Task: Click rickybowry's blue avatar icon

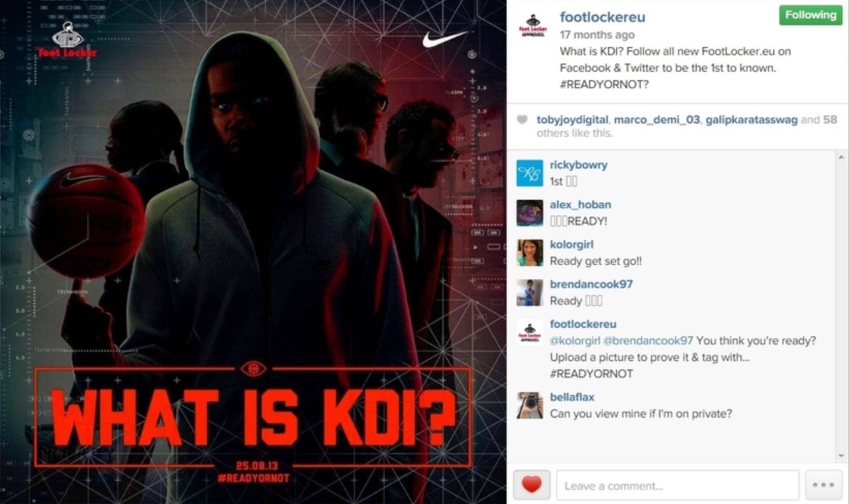Action: pyautogui.click(x=530, y=173)
